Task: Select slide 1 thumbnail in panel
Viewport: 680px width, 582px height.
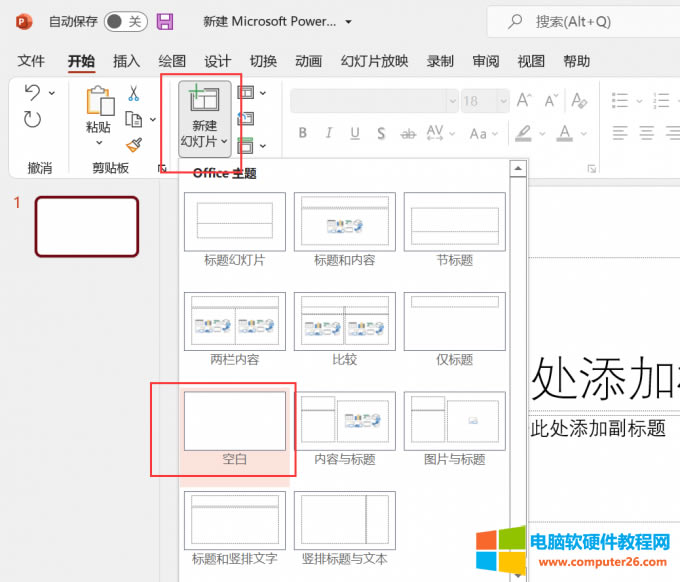Action: (87, 226)
